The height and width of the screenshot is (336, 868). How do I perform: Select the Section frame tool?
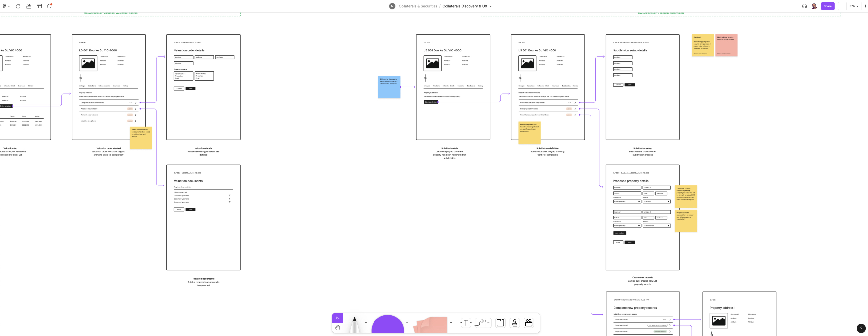pos(500,323)
